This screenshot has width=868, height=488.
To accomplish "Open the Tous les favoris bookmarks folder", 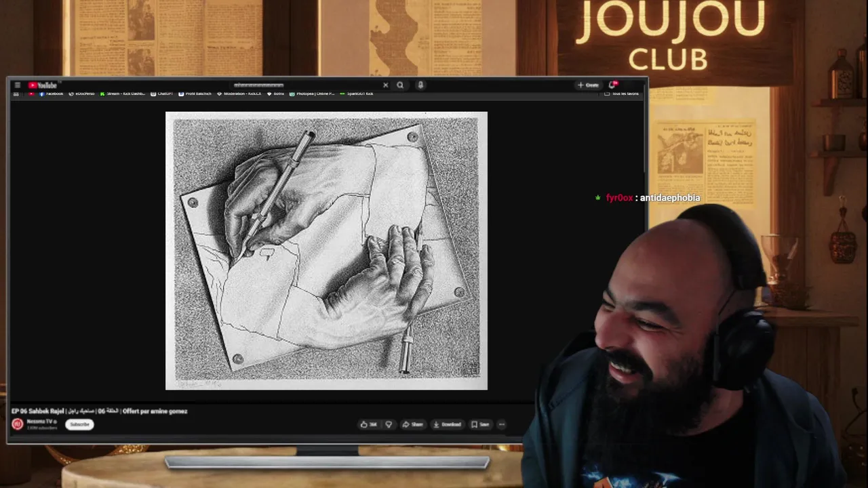I will [622, 94].
